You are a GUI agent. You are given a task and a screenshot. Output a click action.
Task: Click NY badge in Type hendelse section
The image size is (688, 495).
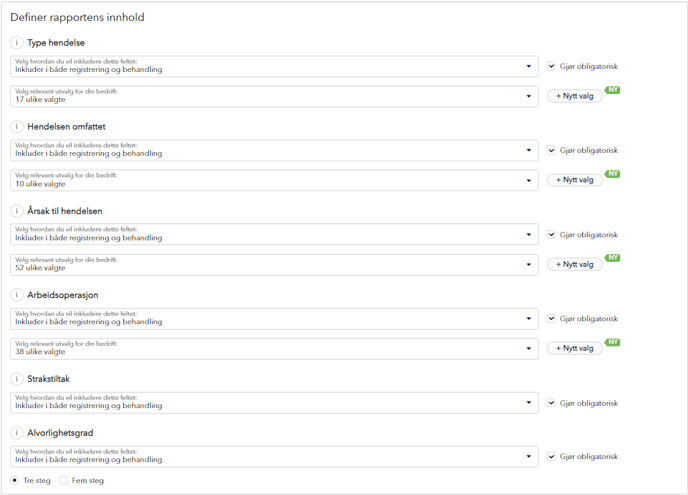pyautogui.click(x=613, y=90)
